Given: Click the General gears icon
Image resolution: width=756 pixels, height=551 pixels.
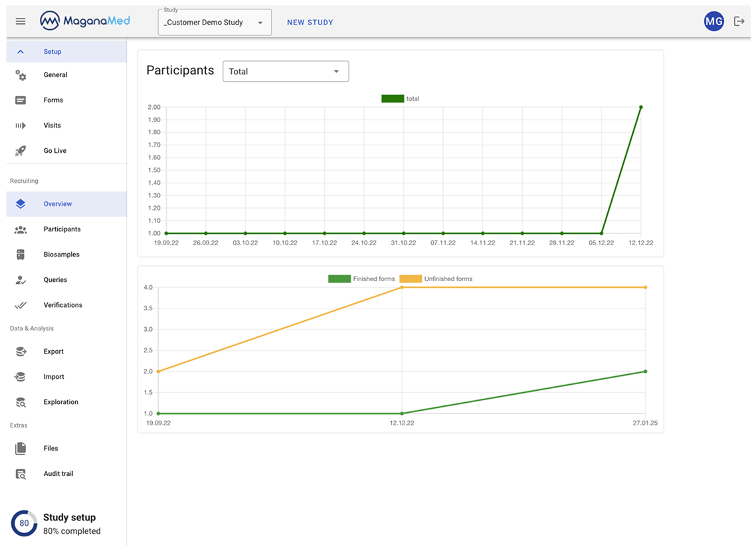Looking at the screenshot, I should tap(21, 75).
